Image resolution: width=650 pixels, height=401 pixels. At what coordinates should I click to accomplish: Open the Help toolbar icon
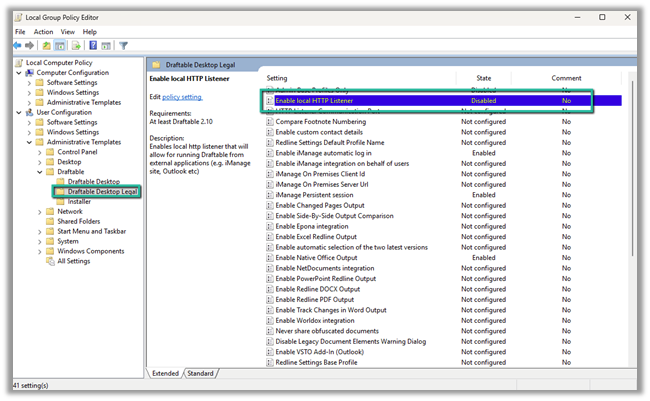coord(93,46)
